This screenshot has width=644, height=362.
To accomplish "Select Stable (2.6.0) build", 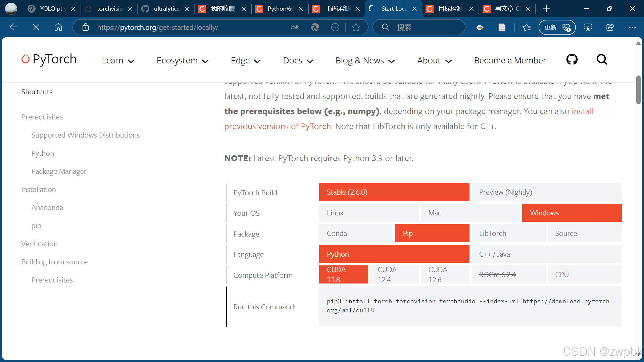I will [394, 192].
